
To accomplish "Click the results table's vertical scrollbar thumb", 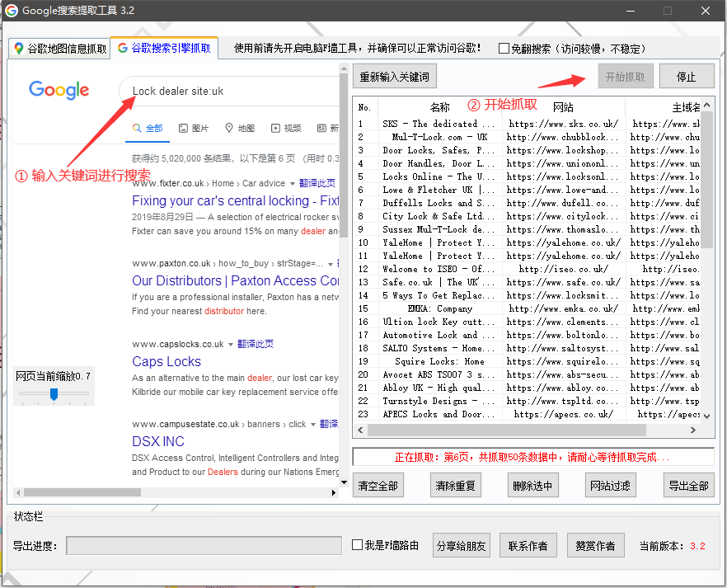I will (x=706, y=180).
